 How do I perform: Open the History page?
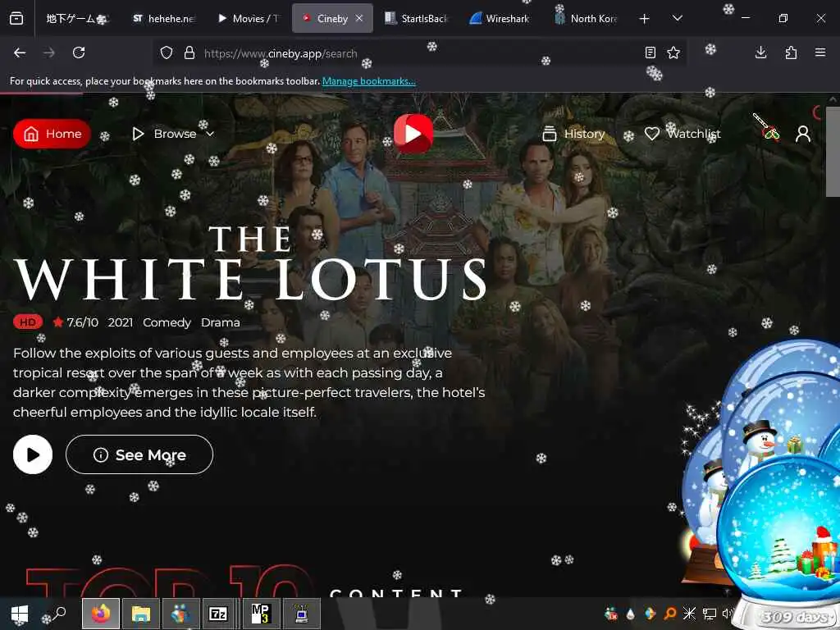click(573, 134)
